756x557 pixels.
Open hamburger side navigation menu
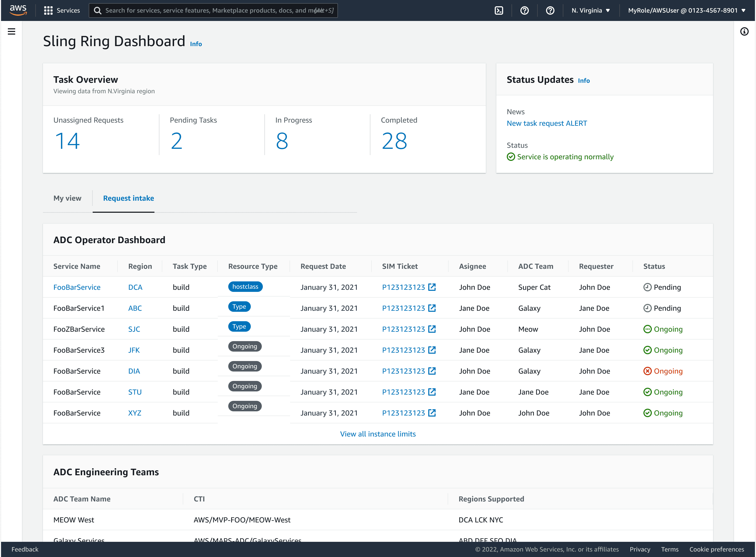[12, 32]
